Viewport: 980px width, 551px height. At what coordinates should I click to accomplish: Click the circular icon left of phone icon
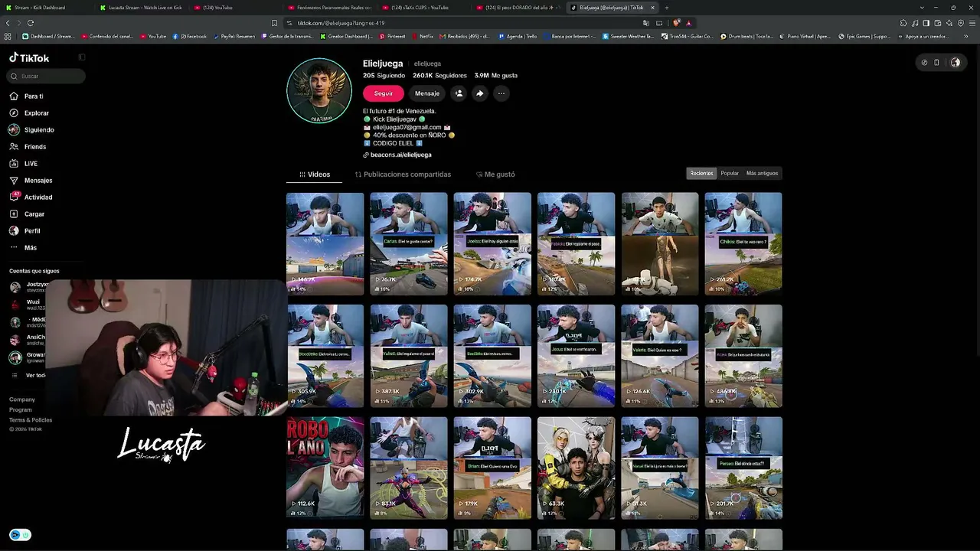click(924, 63)
